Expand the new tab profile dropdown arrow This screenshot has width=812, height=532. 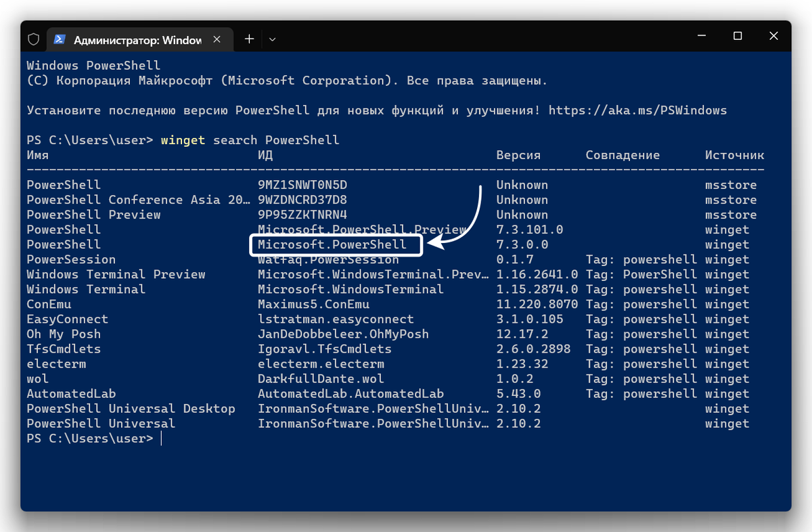point(272,39)
